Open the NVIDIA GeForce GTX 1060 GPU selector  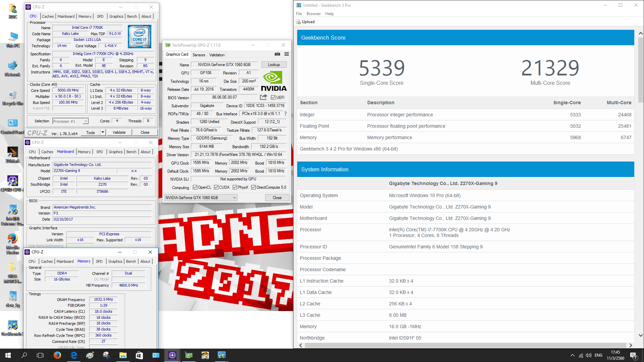(201, 198)
